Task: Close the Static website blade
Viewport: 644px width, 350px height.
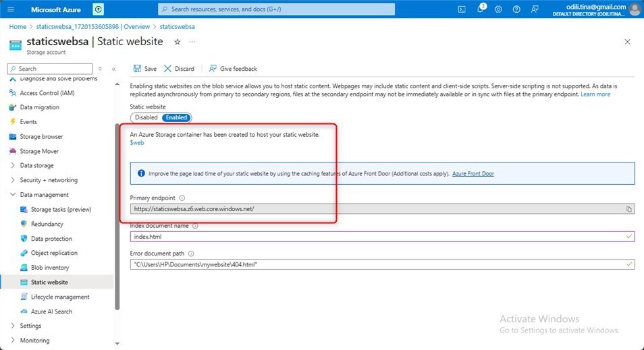Action: tap(627, 42)
